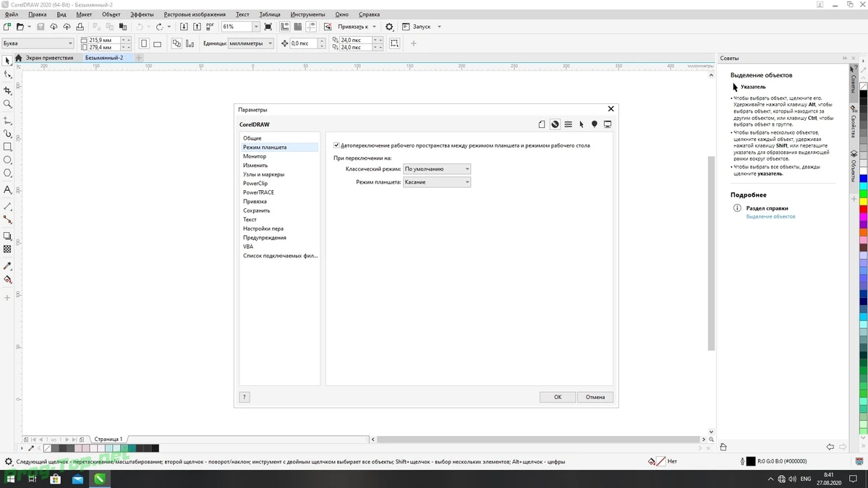Select the Drop Shadow tool
This screenshot has height=488, width=868.
(x=7, y=236)
